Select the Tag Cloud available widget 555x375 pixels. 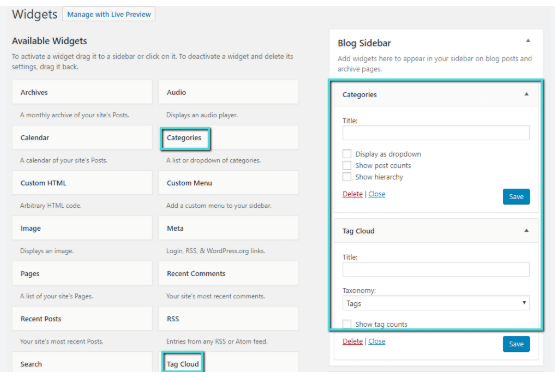tap(228, 363)
